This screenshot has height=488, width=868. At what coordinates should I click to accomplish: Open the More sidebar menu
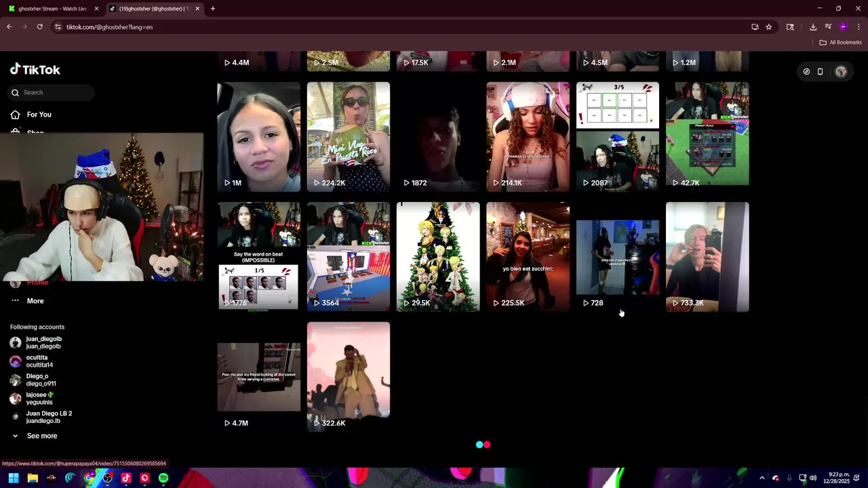(35, 301)
